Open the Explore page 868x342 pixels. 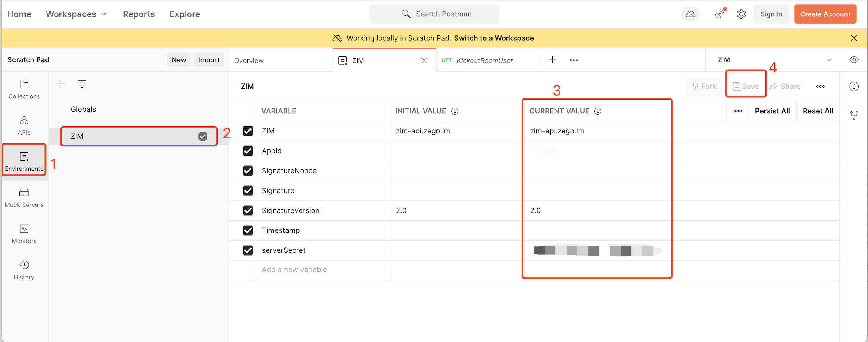[x=185, y=14]
